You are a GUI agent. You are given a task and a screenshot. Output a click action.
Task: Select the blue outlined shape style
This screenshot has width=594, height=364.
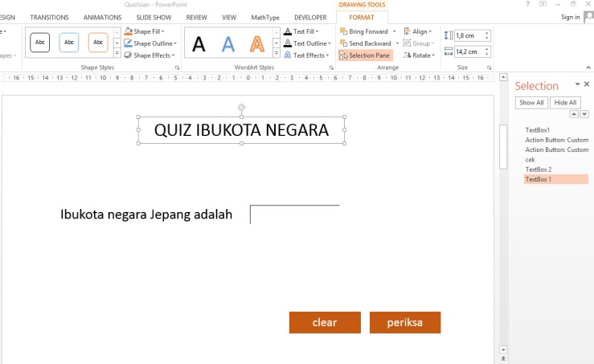click(69, 43)
